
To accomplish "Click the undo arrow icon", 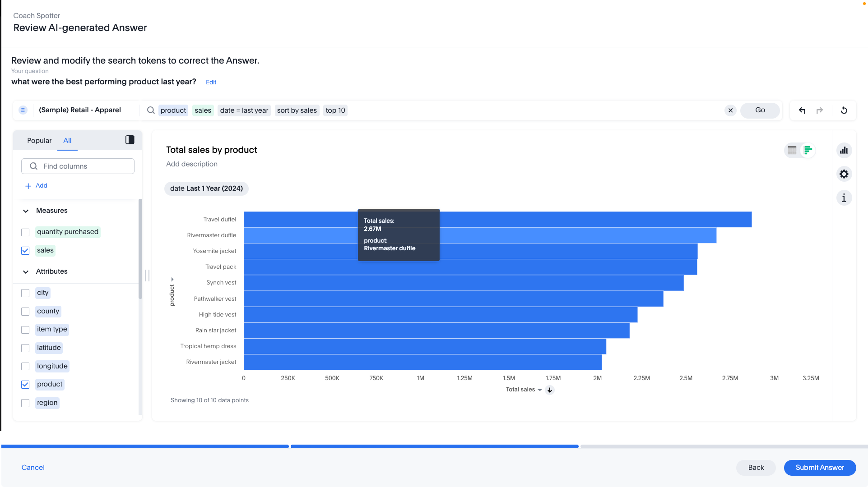I will click(x=802, y=110).
